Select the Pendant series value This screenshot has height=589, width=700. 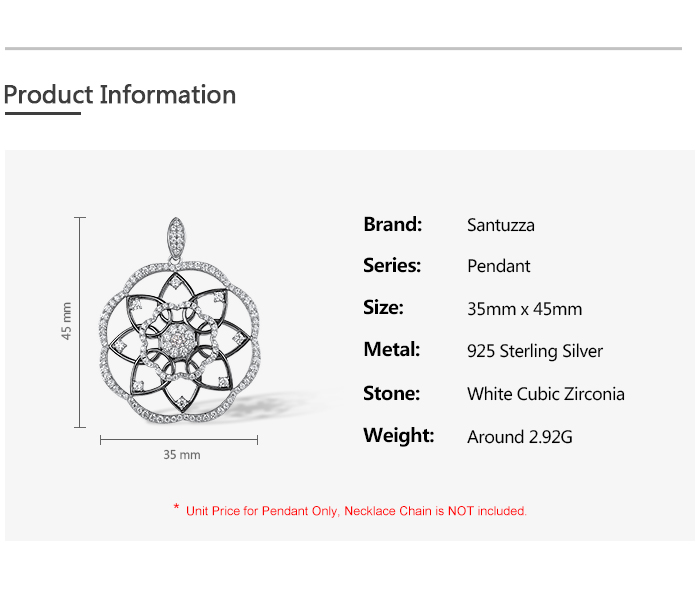coord(498,266)
